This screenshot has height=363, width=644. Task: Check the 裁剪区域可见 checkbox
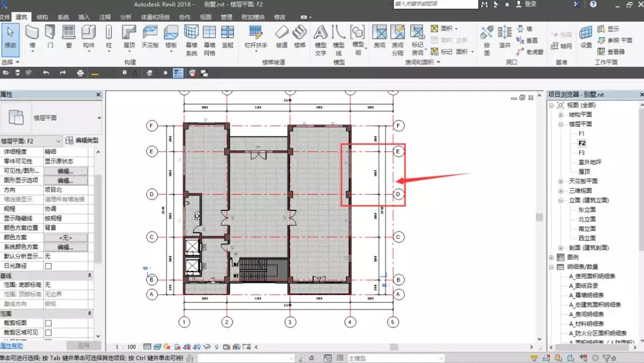[49, 332]
